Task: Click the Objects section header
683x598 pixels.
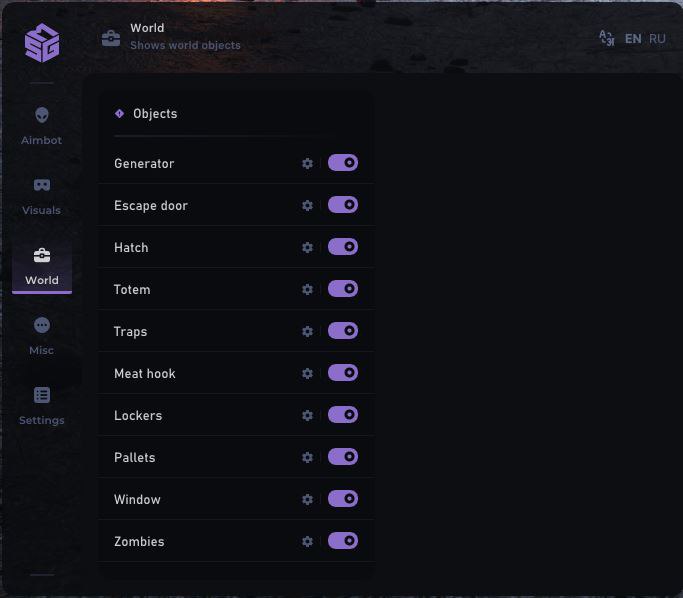Action: [155, 114]
